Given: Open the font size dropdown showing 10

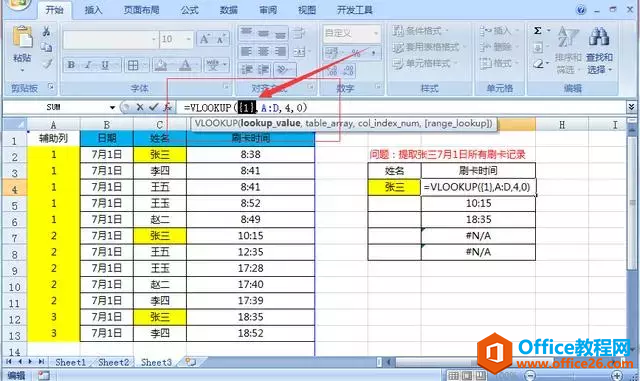Looking at the screenshot, I should (x=189, y=39).
